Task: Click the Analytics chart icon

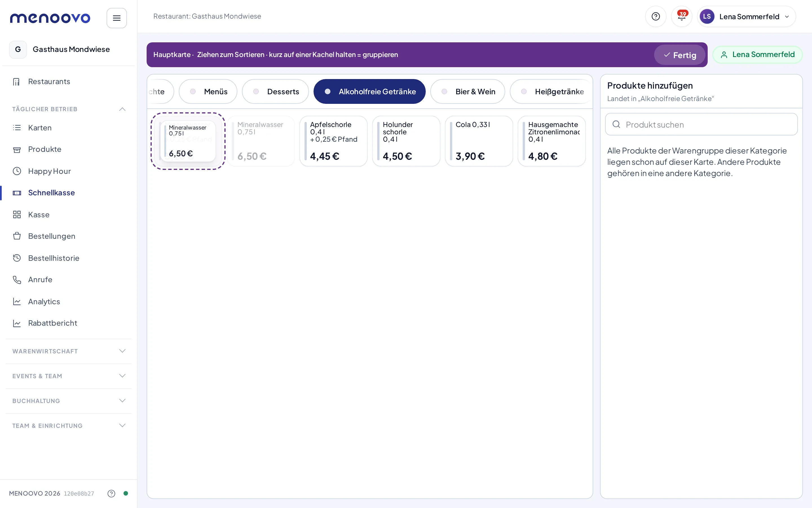Action: pyautogui.click(x=17, y=301)
